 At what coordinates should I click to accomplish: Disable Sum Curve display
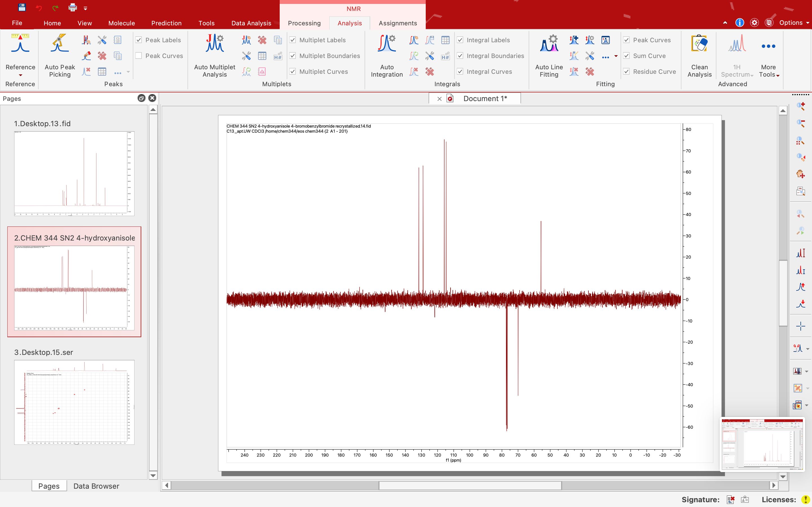click(627, 56)
